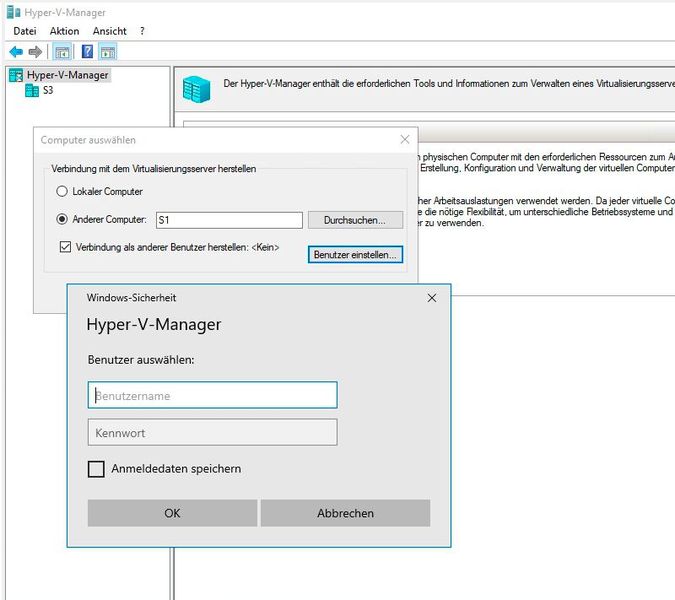Click the blue back arrow toolbar icon

pyautogui.click(x=16, y=52)
